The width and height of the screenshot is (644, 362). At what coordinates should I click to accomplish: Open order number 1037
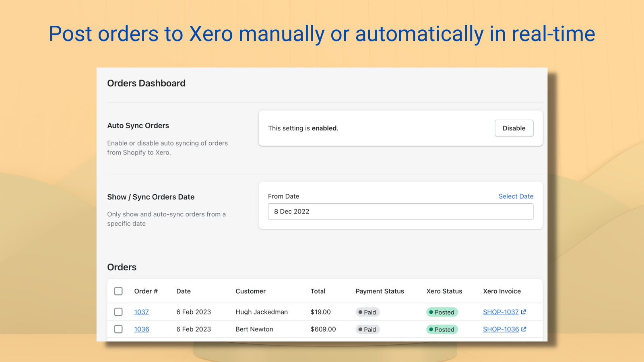tap(141, 312)
